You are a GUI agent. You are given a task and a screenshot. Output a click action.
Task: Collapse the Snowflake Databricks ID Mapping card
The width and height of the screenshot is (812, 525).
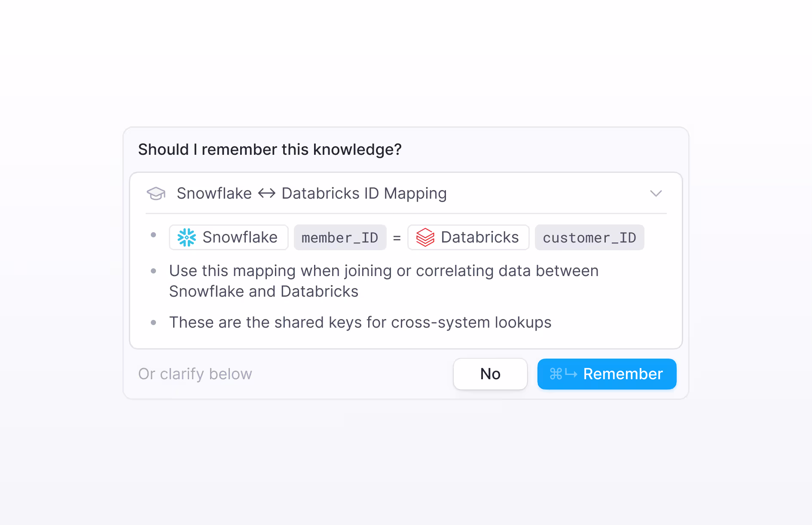tap(656, 193)
